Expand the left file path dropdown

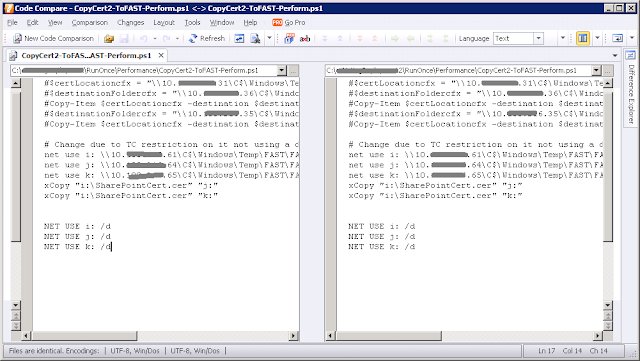tap(282, 71)
